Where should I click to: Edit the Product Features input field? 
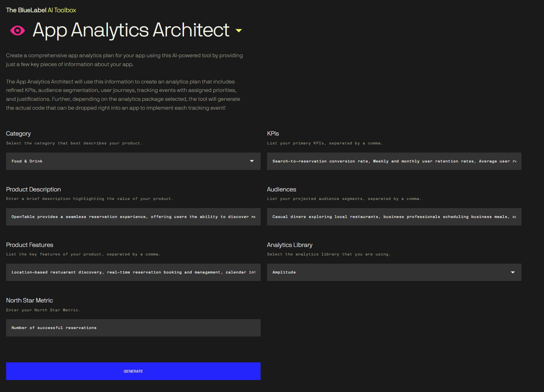133,272
